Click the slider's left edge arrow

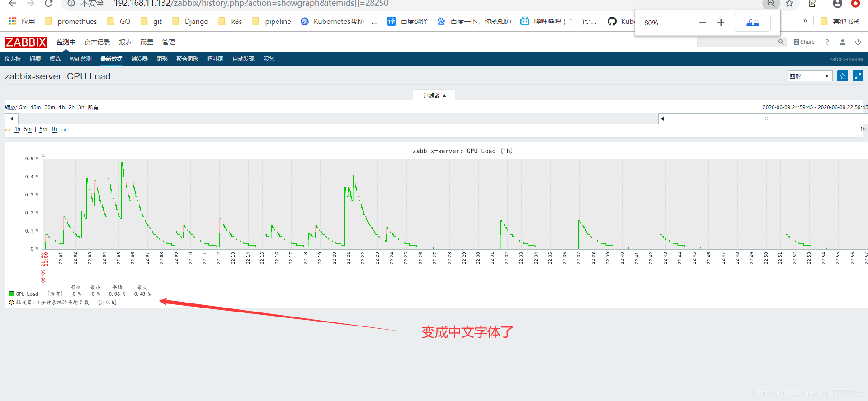click(x=662, y=119)
